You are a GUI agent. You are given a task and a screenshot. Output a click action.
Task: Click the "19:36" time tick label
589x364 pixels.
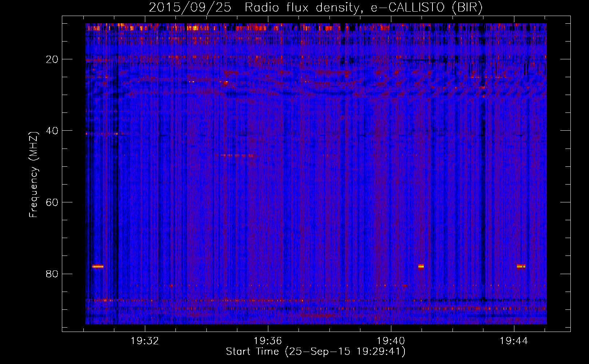[268, 341]
